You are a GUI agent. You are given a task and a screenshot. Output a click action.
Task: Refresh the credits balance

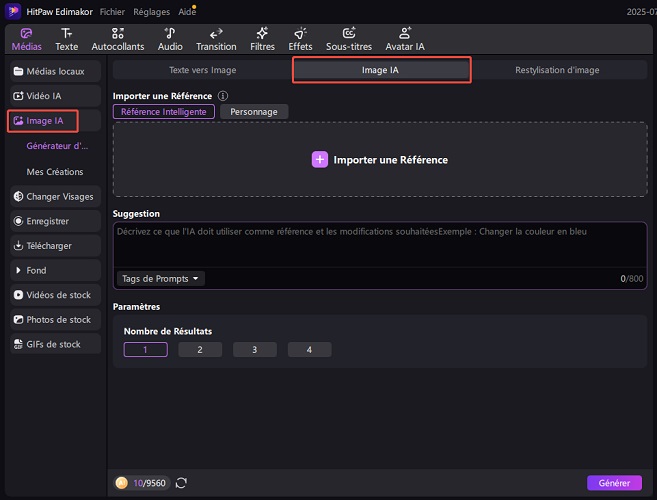[x=181, y=483]
